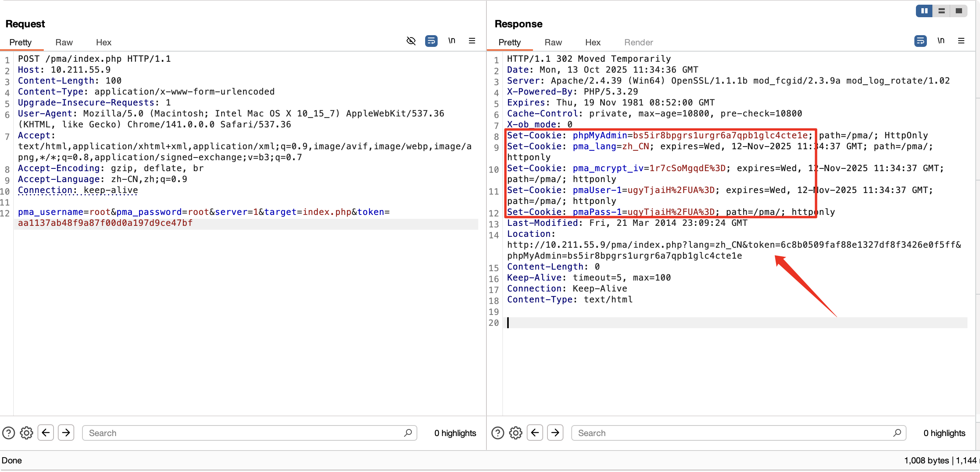
Task: Toggle word wrap icon in Response panel
Action: 920,41
